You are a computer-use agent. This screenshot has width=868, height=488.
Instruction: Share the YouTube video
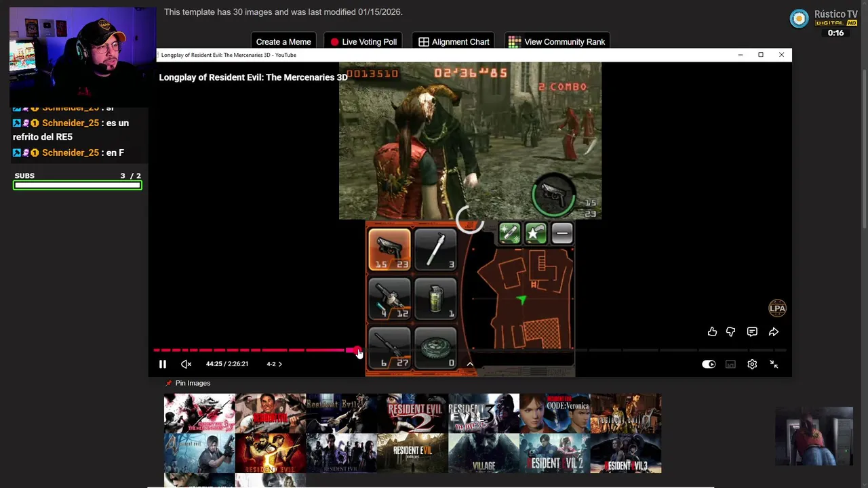click(774, 331)
